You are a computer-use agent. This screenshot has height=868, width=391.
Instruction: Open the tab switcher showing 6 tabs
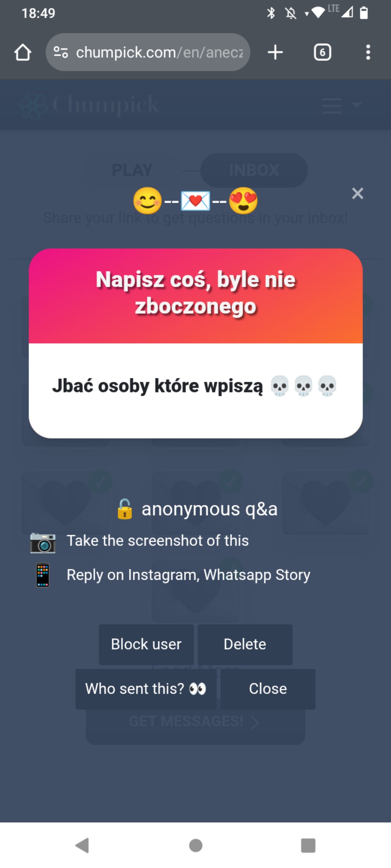tap(322, 52)
